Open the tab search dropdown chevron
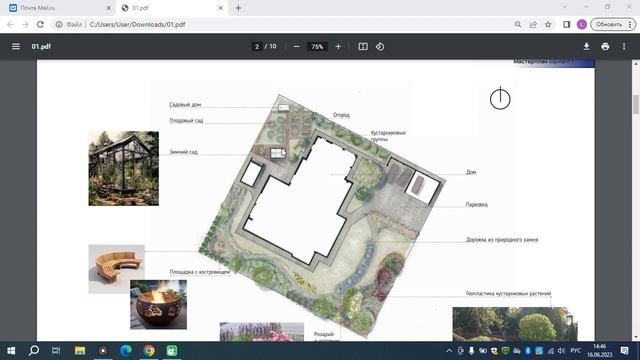Screen dimensions: 640x360 (564, 7)
